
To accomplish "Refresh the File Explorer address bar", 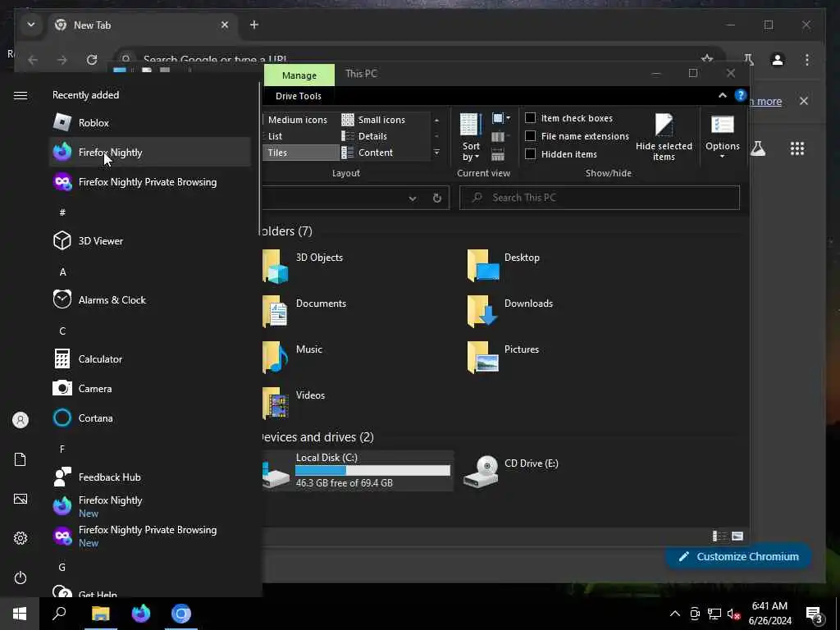I will click(x=437, y=199).
